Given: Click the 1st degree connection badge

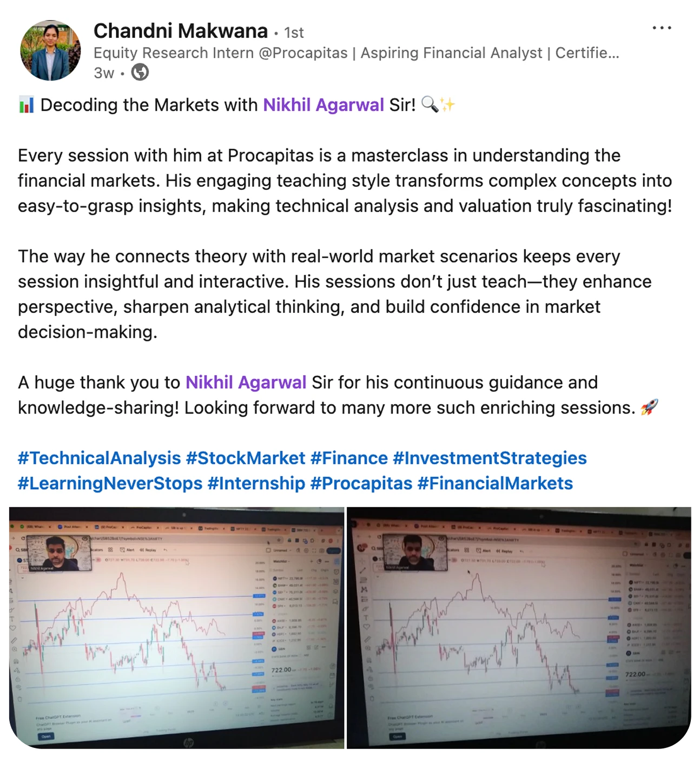Looking at the screenshot, I should [294, 33].
